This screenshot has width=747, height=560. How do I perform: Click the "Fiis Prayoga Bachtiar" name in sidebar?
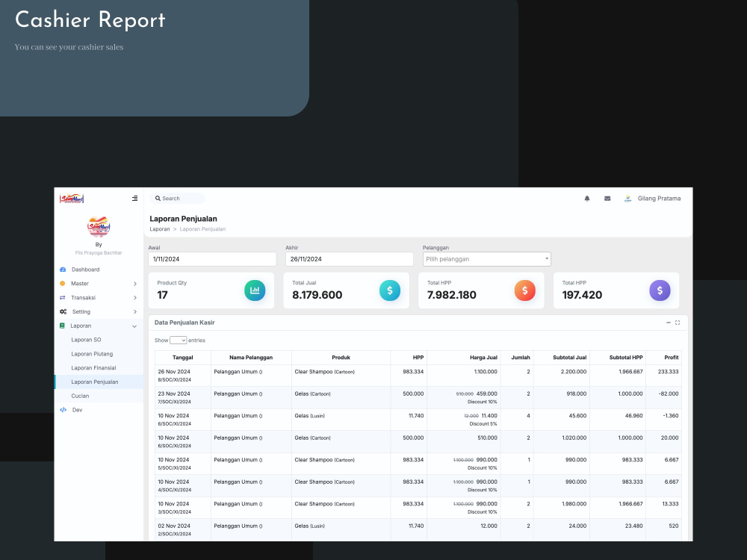point(99,253)
